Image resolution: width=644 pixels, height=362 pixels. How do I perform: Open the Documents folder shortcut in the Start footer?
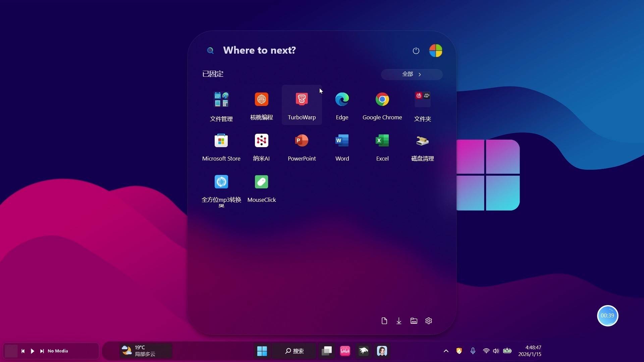tap(384, 321)
